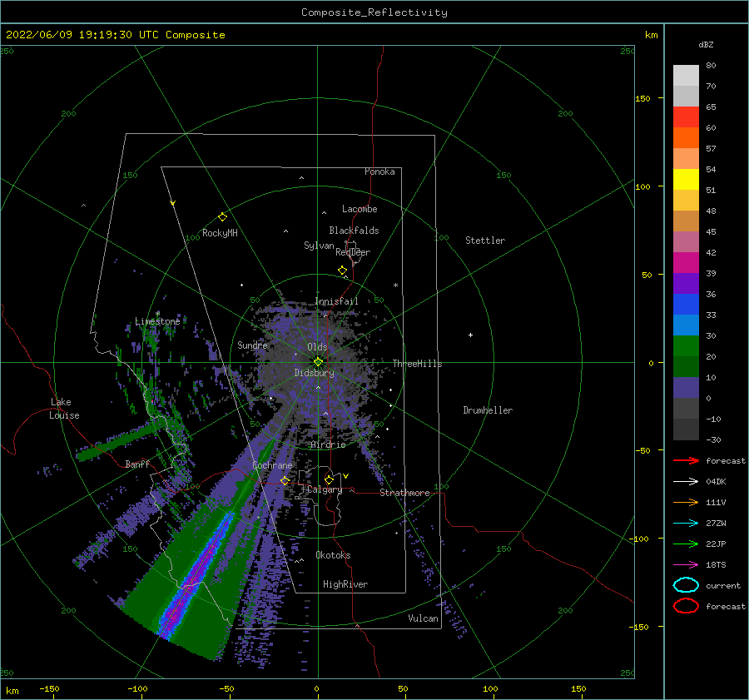Click the yellow diamond marker below RedDeer
Screen dimensions: 749x700
tap(342, 271)
